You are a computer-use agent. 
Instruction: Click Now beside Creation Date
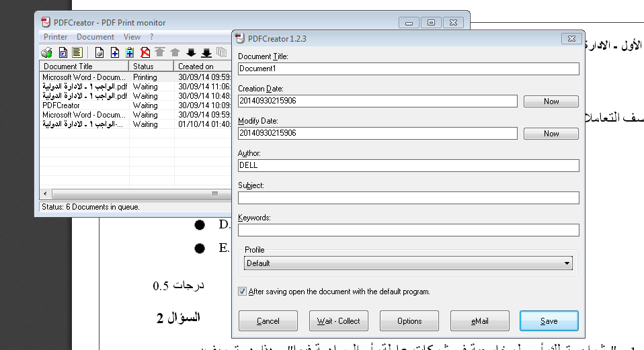[551, 101]
